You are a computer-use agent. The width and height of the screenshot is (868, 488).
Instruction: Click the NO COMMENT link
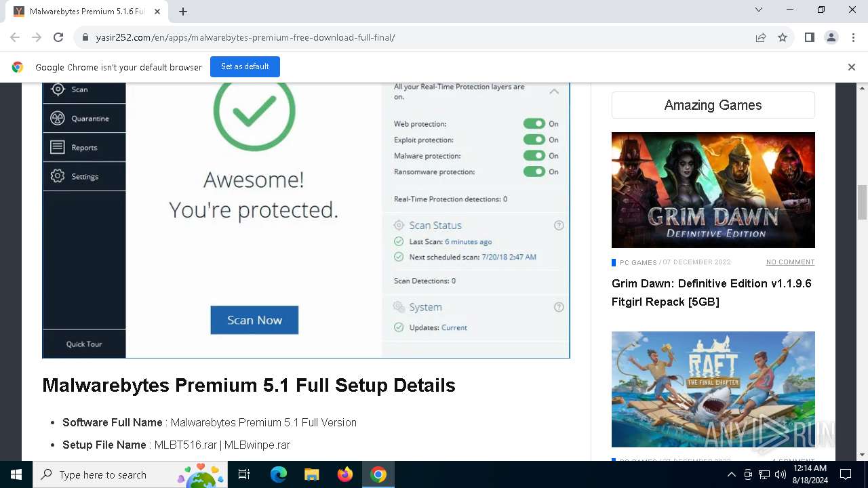click(790, 262)
